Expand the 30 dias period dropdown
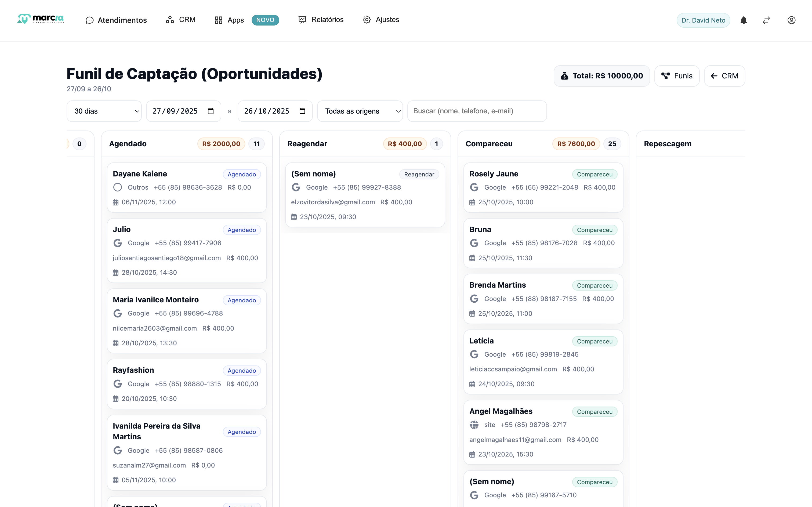The height and width of the screenshot is (507, 812). pos(104,111)
